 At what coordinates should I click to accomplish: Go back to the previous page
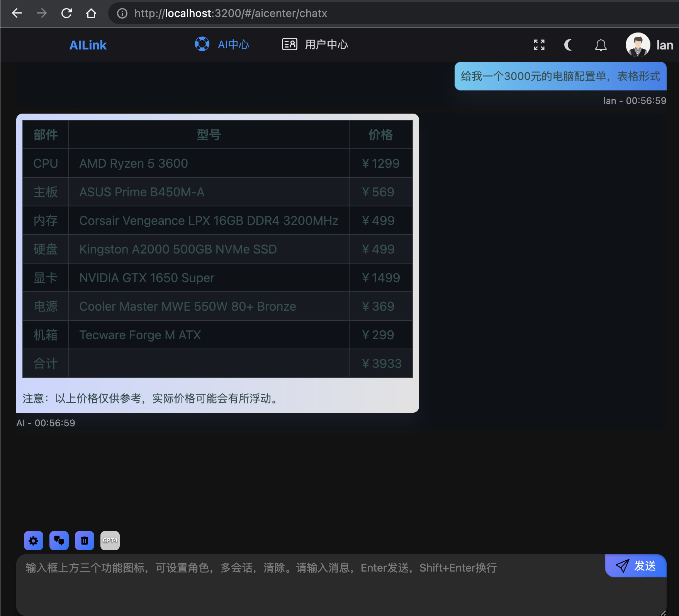17,14
